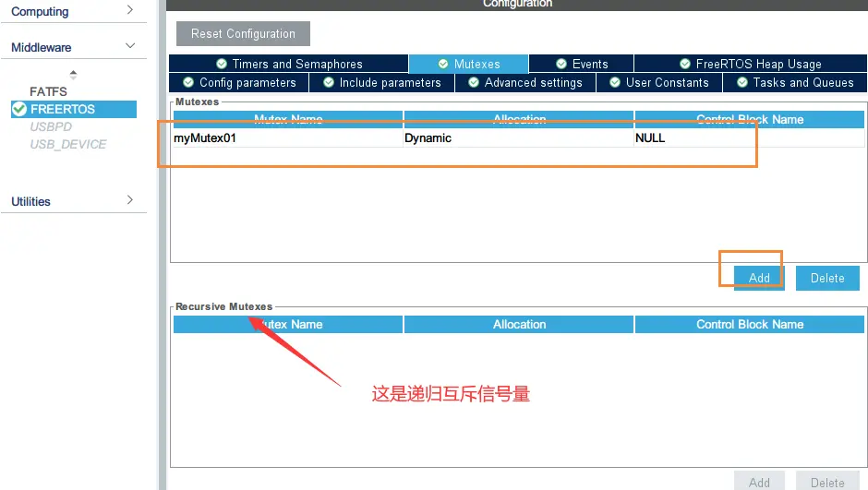
Task: Select FATFS in the middleware list
Action: pyautogui.click(x=48, y=91)
